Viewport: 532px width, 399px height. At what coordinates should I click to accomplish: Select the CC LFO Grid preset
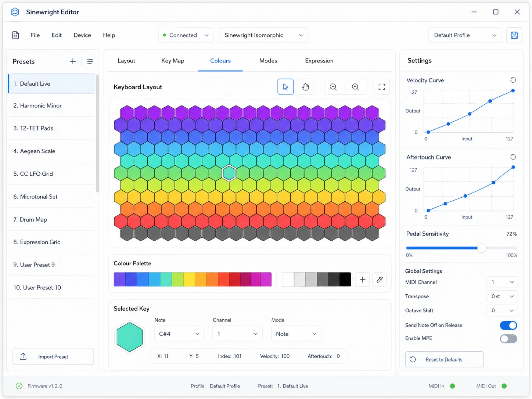pyautogui.click(x=51, y=174)
